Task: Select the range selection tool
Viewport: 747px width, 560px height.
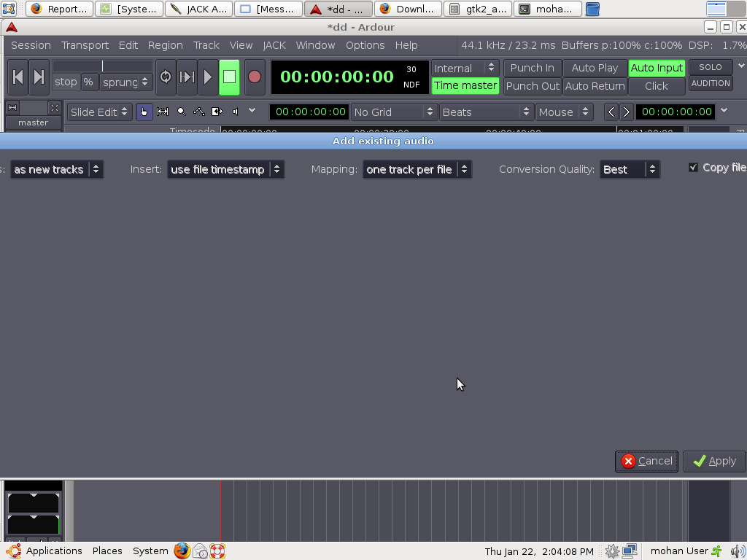Action: (x=163, y=112)
